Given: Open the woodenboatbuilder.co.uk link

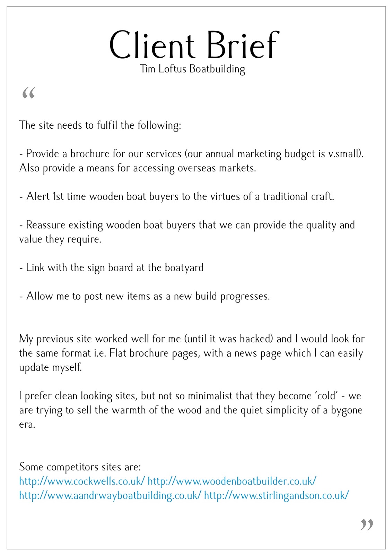Looking at the screenshot, I should 232,481.
